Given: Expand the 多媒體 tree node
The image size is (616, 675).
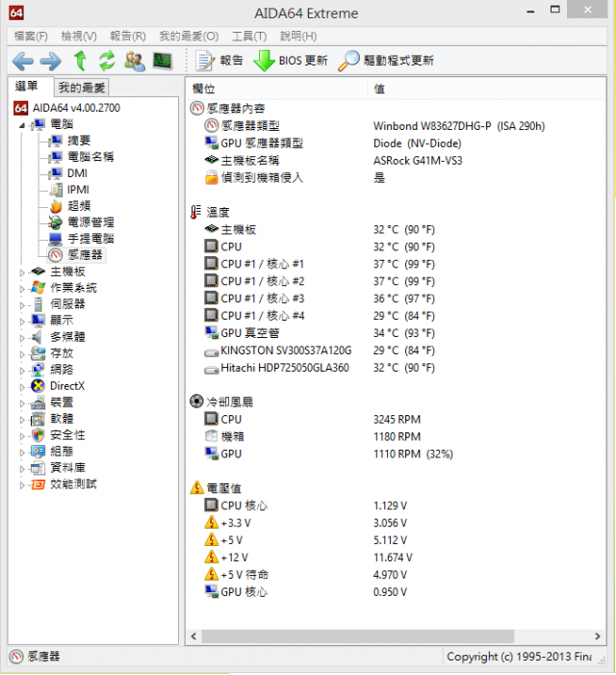Looking at the screenshot, I should [22, 337].
